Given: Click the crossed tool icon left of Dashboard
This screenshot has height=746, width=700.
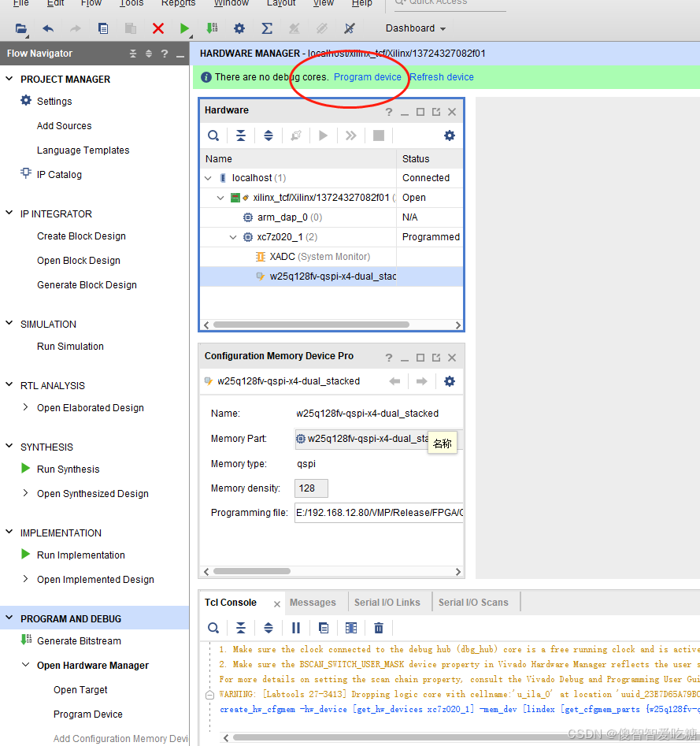Looking at the screenshot, I should pyautogui.click(x=350, y=28).
